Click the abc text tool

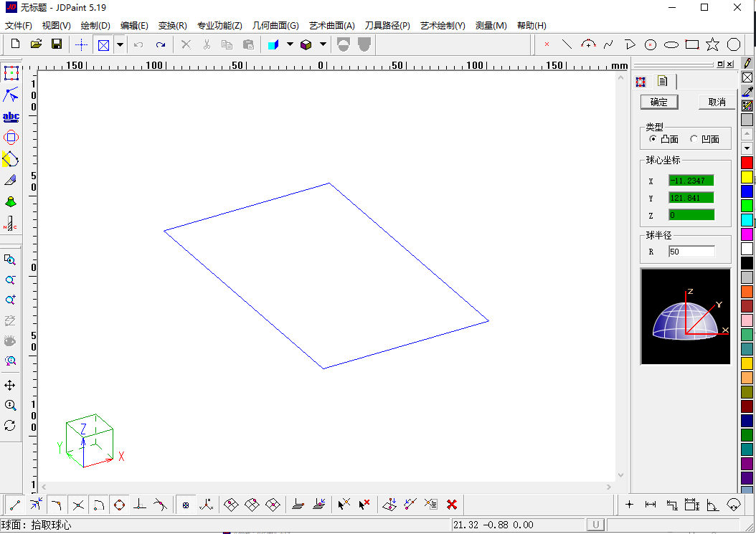tap(11, 117)
